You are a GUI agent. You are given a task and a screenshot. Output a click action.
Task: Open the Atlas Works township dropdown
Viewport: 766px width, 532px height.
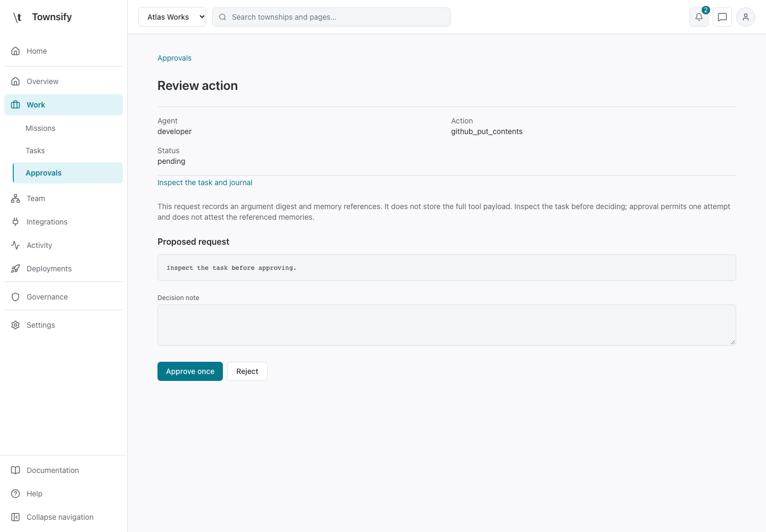(172, 17)
